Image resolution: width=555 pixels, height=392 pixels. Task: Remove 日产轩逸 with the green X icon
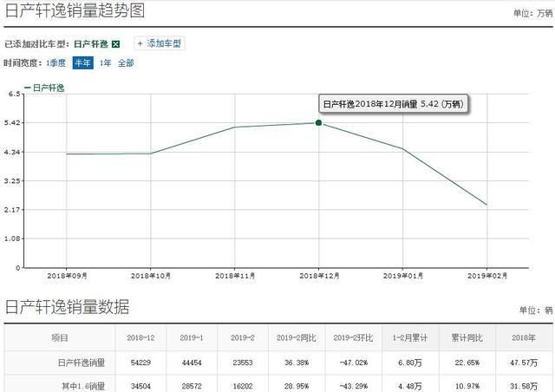pos(115,44)
